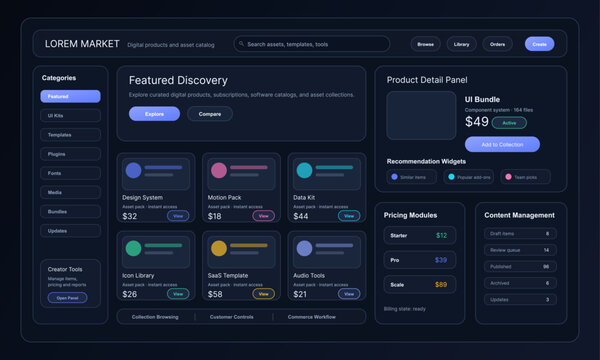
Task: Switch to Customer Controls tab
Action: pyautogui.click(x=232, y=317)
